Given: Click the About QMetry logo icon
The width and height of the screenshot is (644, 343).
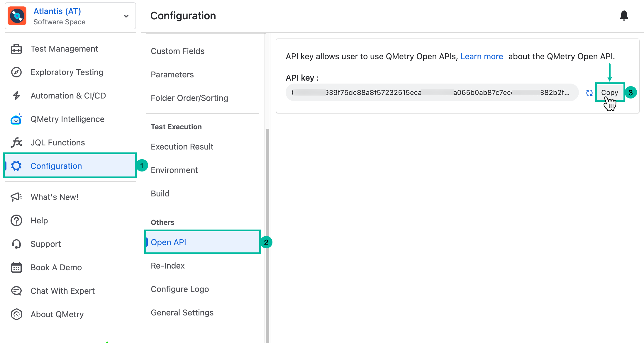Looking at the screenshot, I should [x=16, y=314].
